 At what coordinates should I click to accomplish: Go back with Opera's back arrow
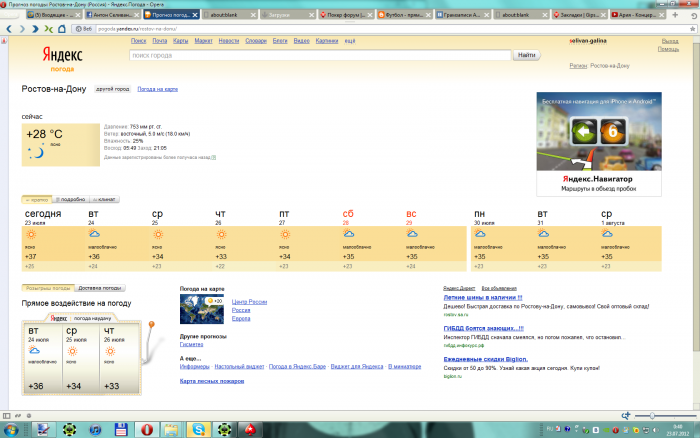(8, 29)
